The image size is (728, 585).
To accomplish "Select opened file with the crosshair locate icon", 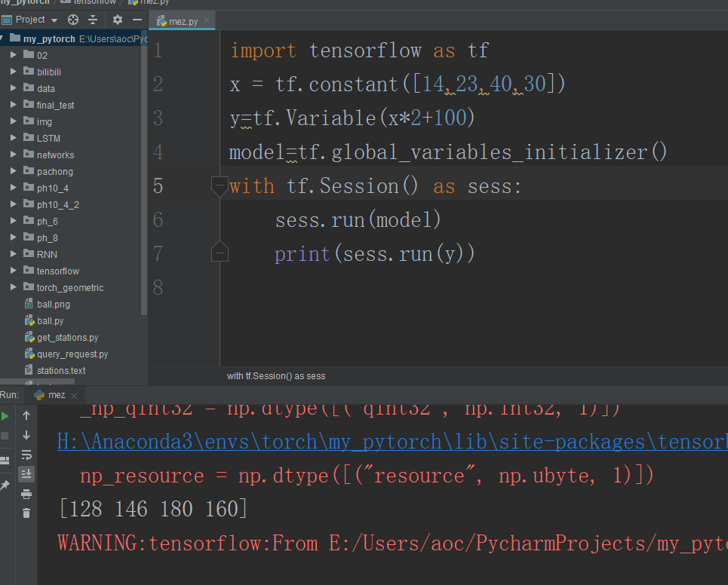I will pos(73,20).
